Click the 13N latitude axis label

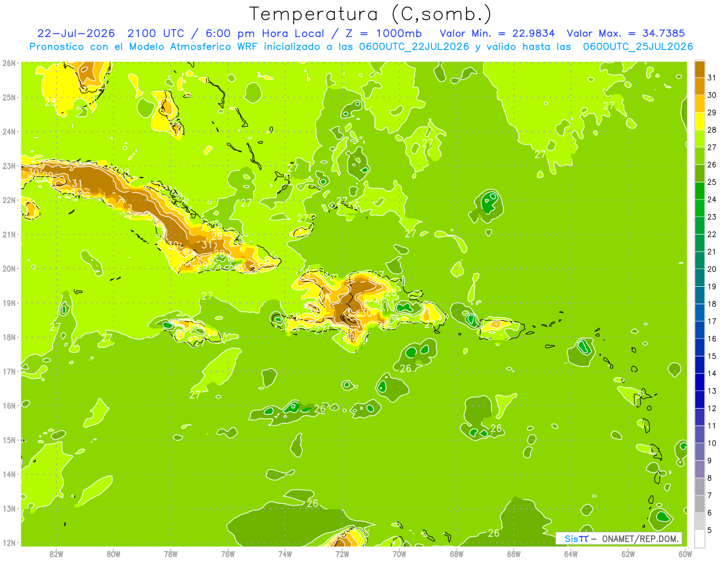tap(8, 508)
